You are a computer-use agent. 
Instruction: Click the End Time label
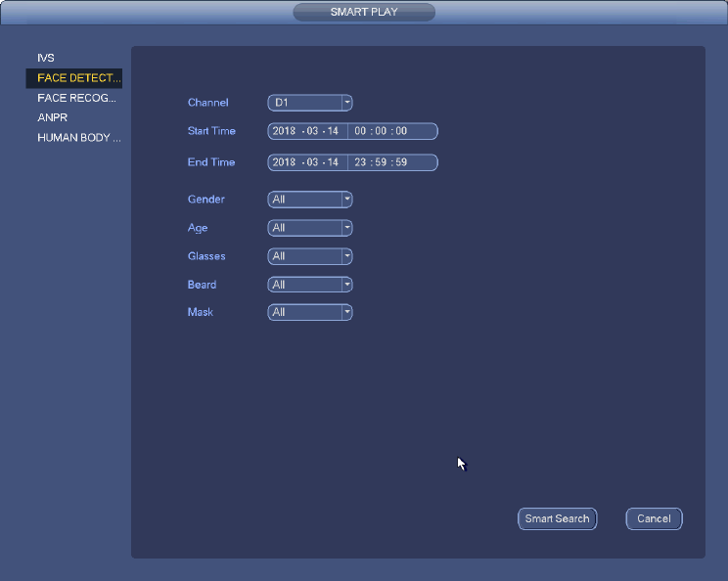coord(211,162)
